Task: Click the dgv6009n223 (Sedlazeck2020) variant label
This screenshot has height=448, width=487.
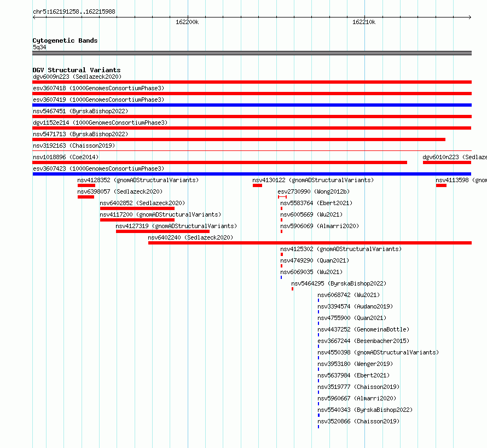Action: [x=77, y=77]
